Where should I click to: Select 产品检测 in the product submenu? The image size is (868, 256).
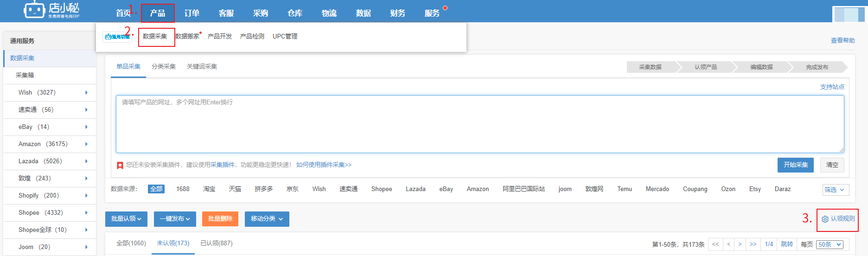[x=252, y=36]
